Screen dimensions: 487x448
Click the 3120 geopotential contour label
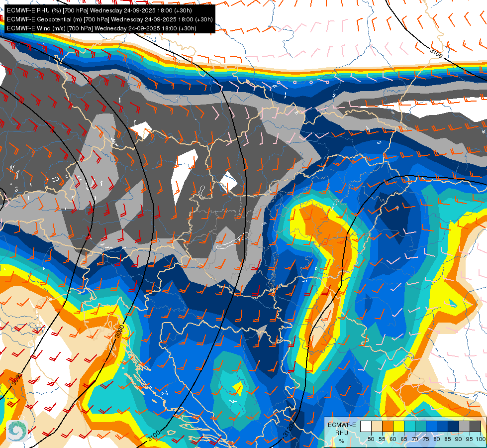coord(288,431)
